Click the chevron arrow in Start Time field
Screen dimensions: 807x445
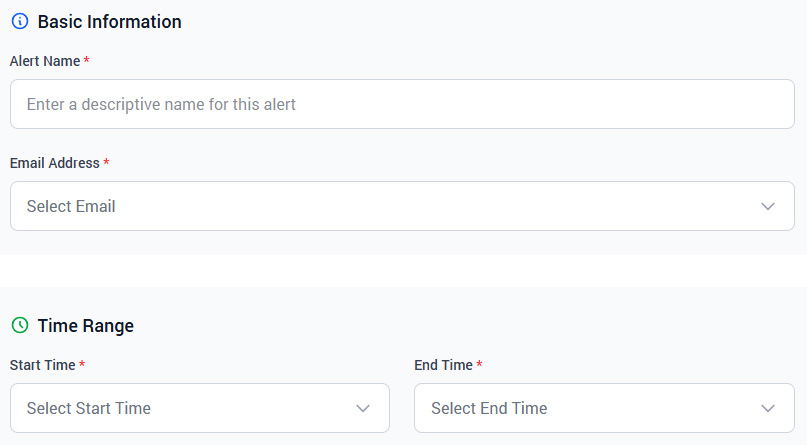(363, 408)
